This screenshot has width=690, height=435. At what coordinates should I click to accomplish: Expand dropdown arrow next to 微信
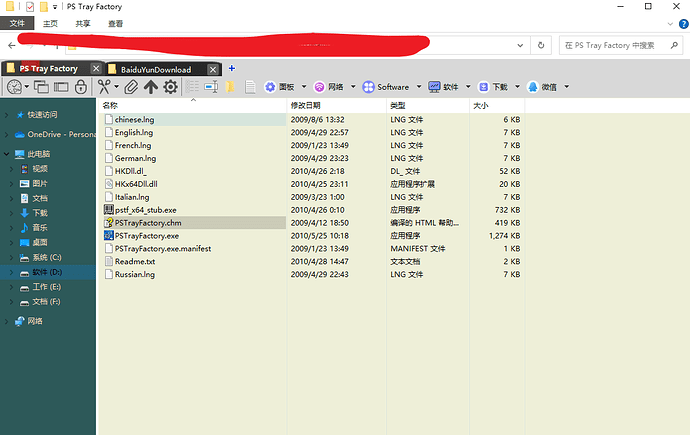(x=567, y=87)
